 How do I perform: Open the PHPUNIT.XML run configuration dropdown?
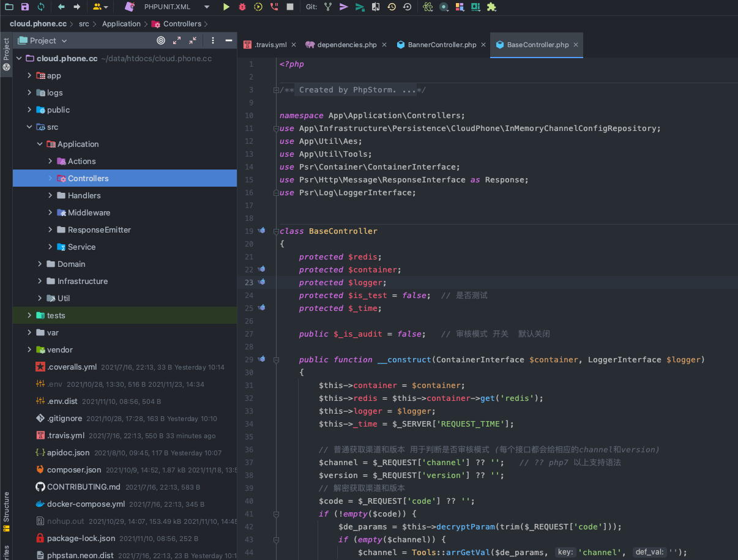point(206,7)
